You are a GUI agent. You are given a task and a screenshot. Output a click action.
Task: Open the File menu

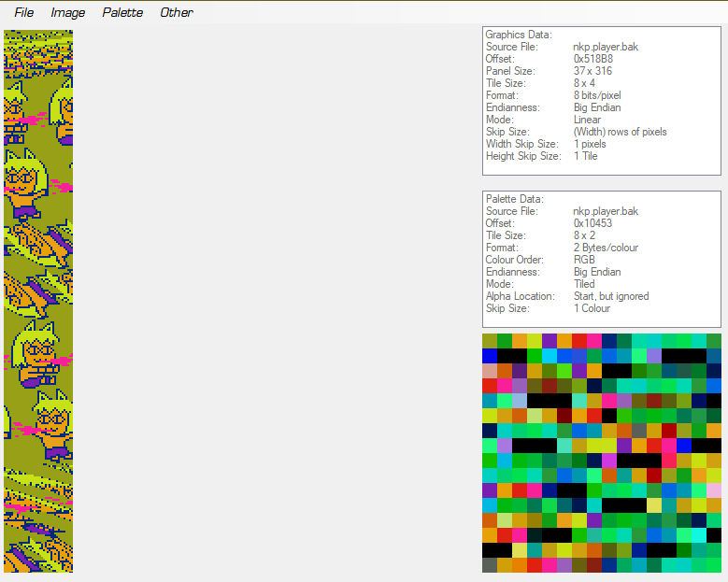point(23,12)
